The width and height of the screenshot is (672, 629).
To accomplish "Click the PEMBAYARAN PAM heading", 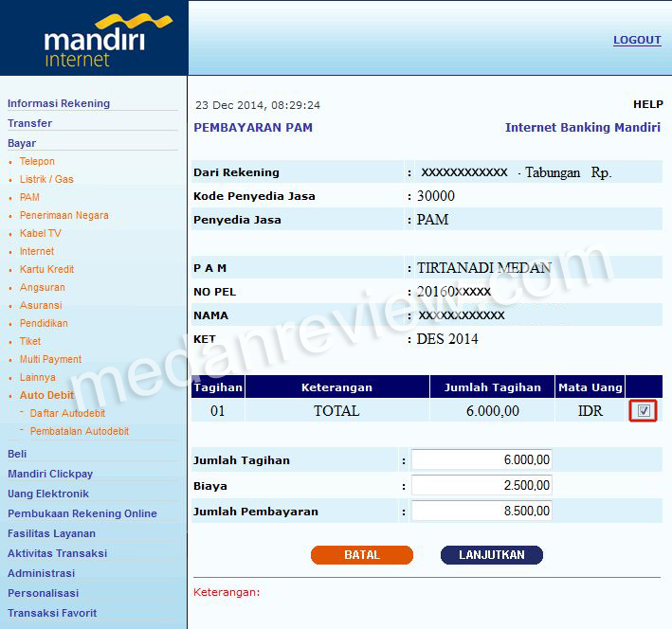I will (253, 127).
